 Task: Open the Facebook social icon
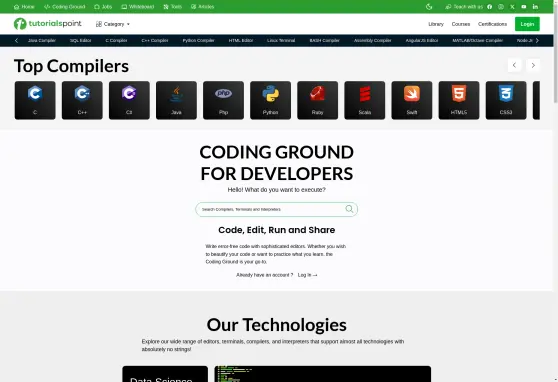tap(490, 6)
